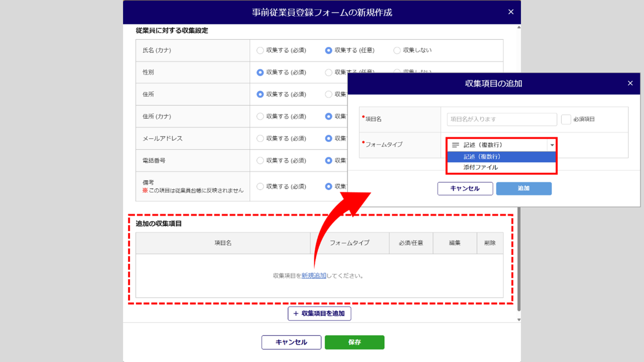Click the main dialog vertical scrollbar
The height and width of the screenshot is (362, 644).
519,258
